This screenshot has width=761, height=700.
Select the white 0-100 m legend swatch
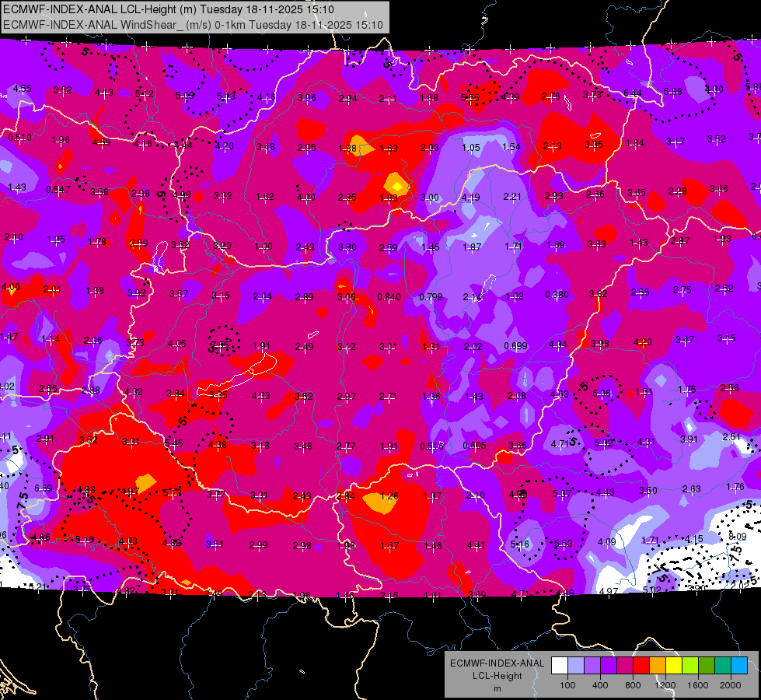pos(560,666)
